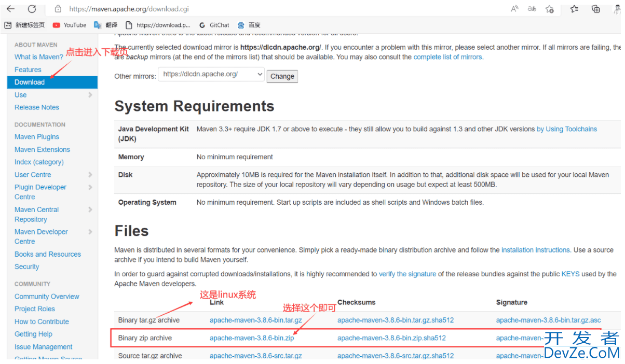Open verify the signature link
Image resolution: width=625 pixels, height=364 pixels.
click(407, 274)
